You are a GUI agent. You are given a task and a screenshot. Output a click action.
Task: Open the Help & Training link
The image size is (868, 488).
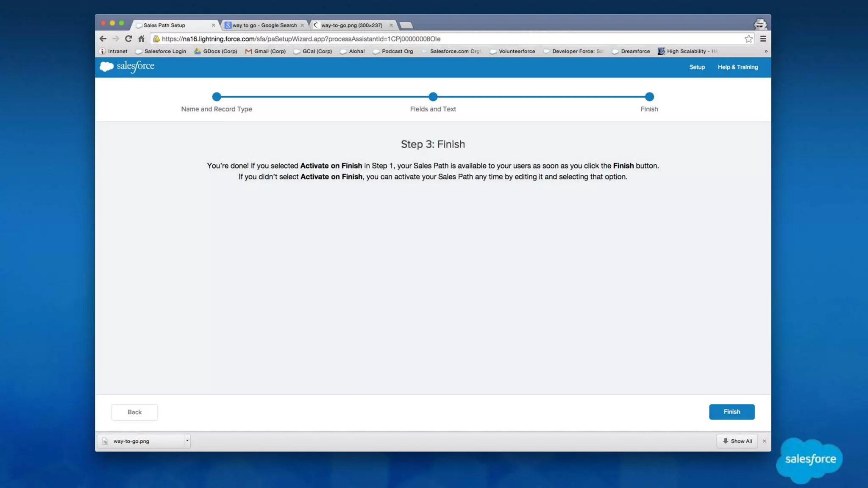point(737,67)
